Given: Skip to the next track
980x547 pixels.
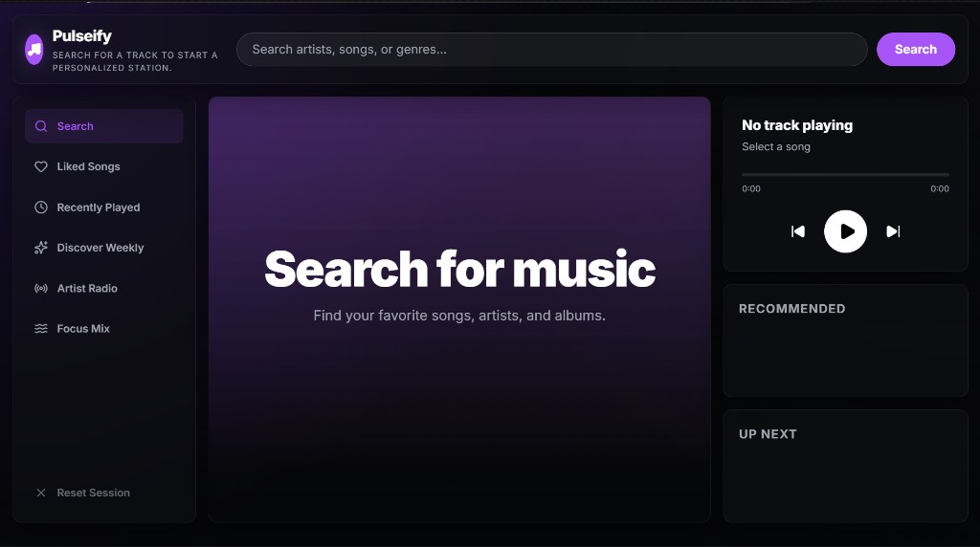Looking at the screenshot, I should [893, 231].
